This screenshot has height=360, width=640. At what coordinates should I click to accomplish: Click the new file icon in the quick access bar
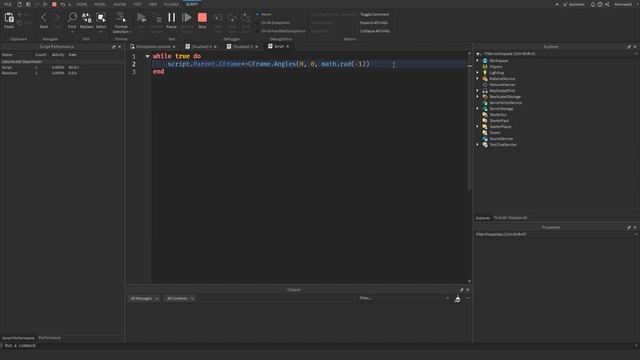pyautogui.click(x=19, y=4)
